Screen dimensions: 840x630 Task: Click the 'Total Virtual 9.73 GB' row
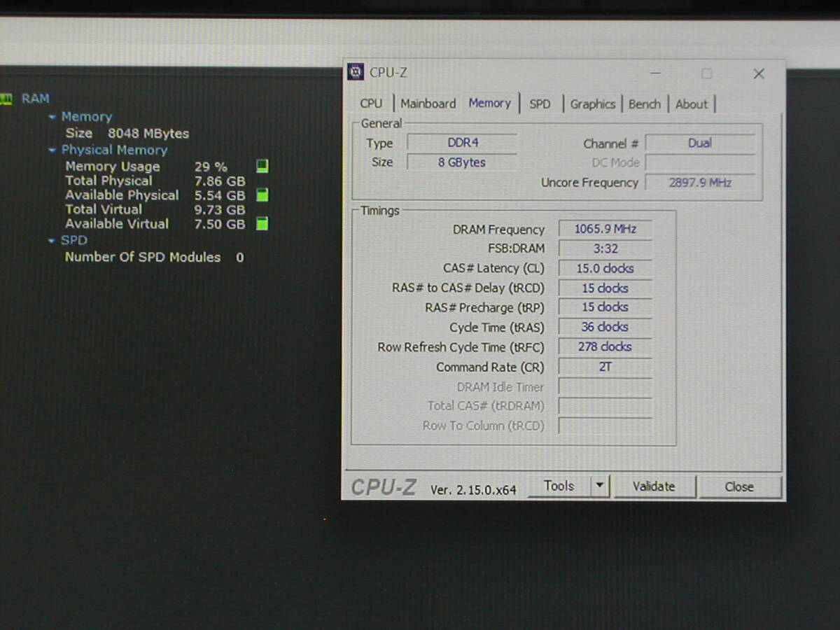155,209
